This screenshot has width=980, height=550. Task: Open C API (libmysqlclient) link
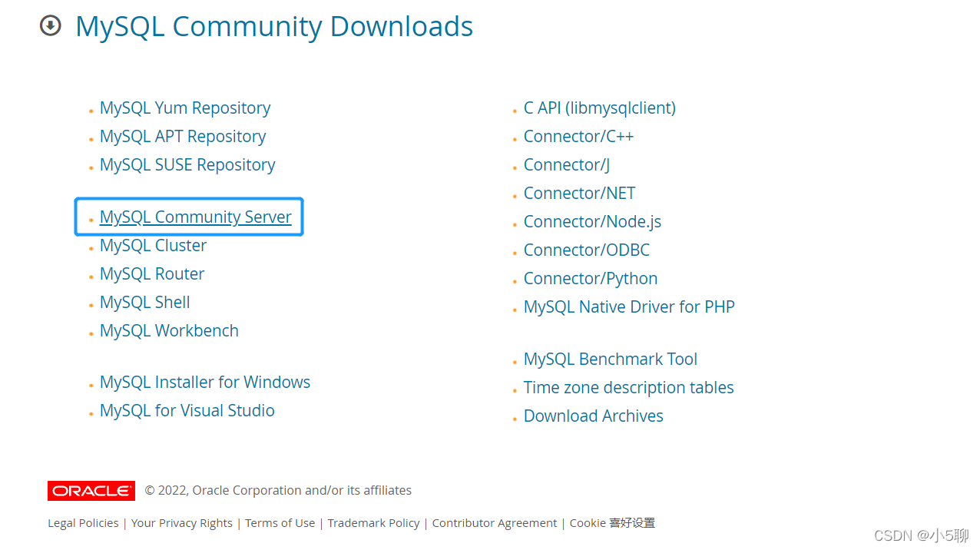click(600, 108)
